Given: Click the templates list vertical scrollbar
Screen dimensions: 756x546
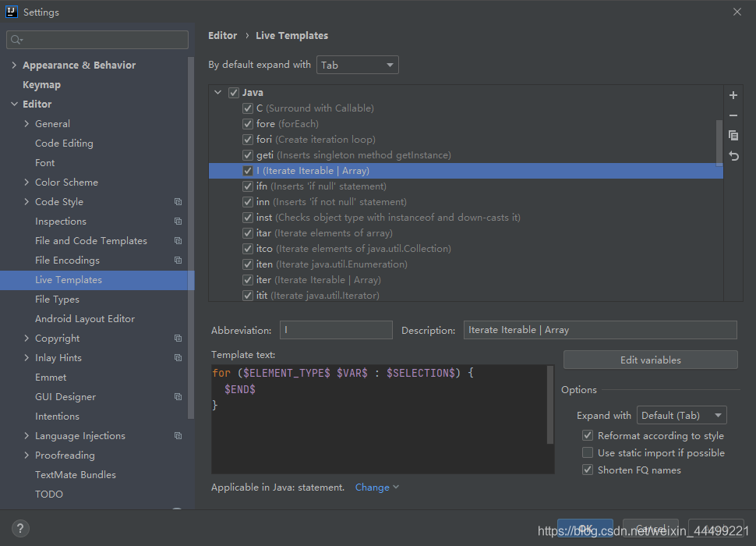Looking at the screenshot, I should pyautogui.click(x=719, y=143).
